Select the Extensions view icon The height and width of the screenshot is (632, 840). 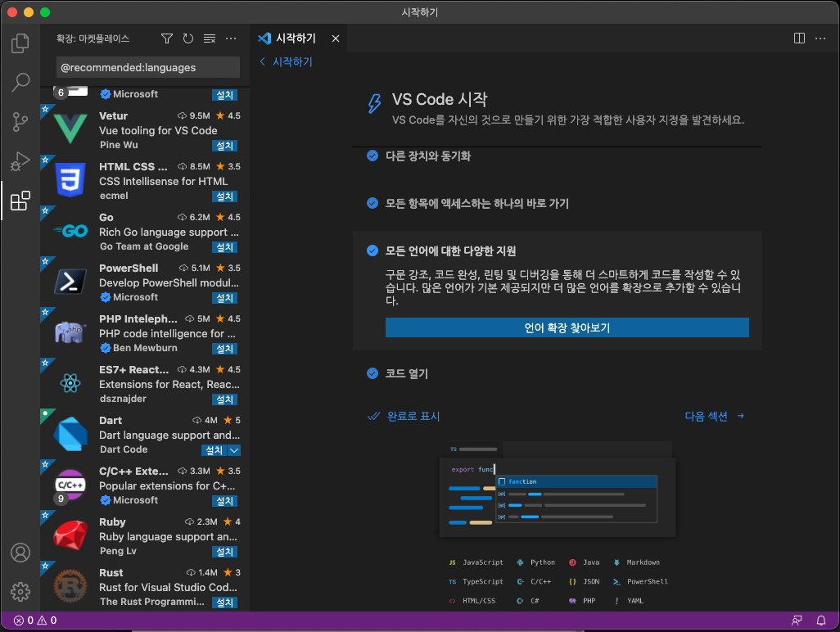[20, 201]
